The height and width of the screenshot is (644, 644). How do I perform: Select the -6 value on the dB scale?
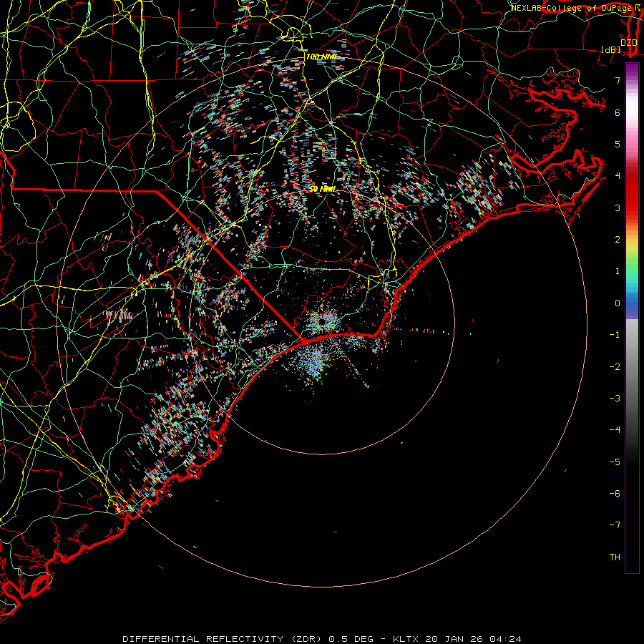615,494
